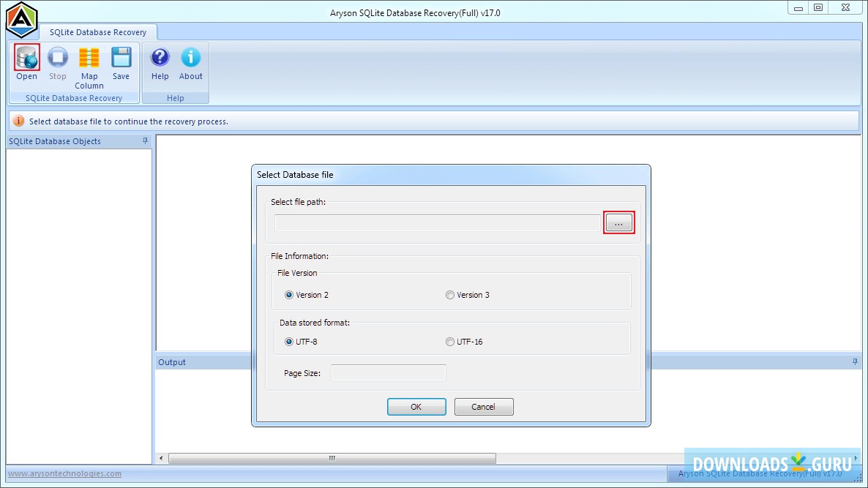Select the Map Column icon
This screenshot has height=488, width=868.
point(89,59)
